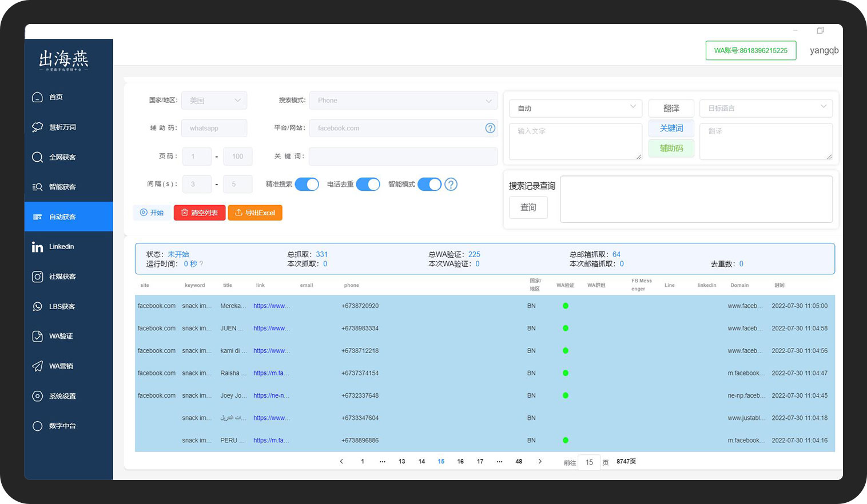The height and width of the screenshot is (504, 867).
Task: Select page 16 in pagination
Action: (x=460, y=462)
